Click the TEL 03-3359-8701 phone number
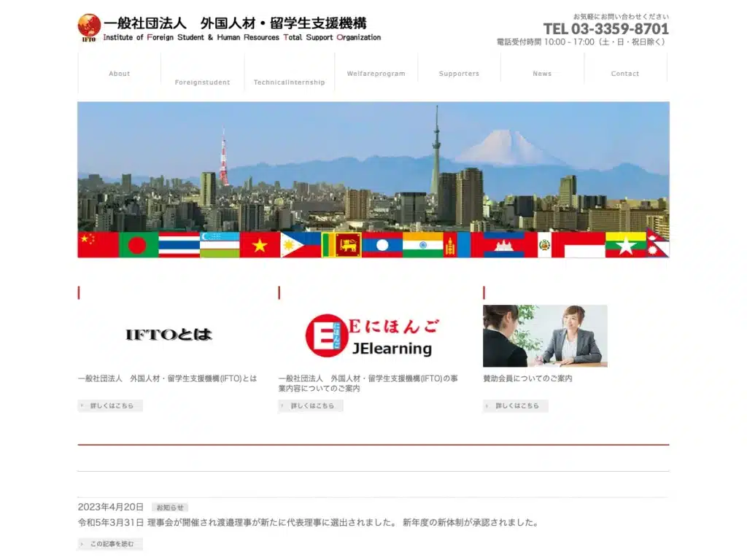The image size is (747, 560). tap(606, 29)
